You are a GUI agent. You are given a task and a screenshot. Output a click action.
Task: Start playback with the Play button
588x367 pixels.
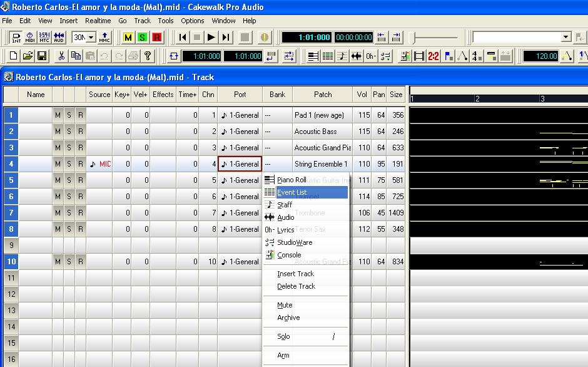coord(211,38)
